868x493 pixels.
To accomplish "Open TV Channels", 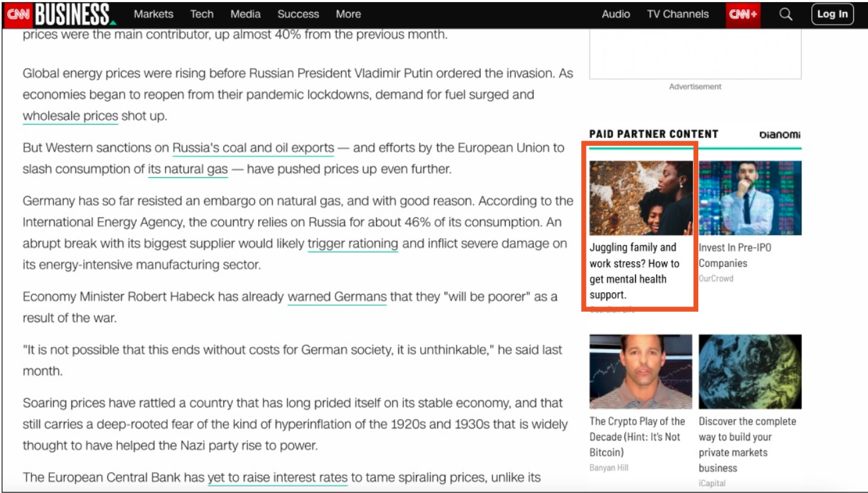I will click(678, 14).
